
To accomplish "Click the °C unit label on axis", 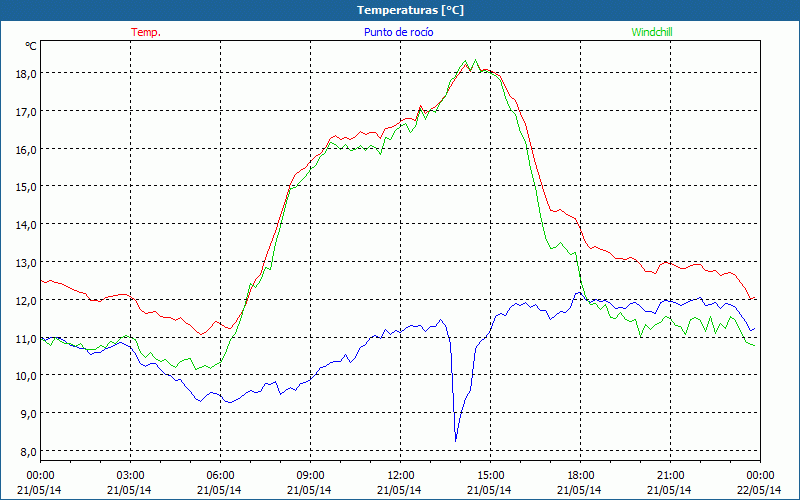I will click(31, 46).
